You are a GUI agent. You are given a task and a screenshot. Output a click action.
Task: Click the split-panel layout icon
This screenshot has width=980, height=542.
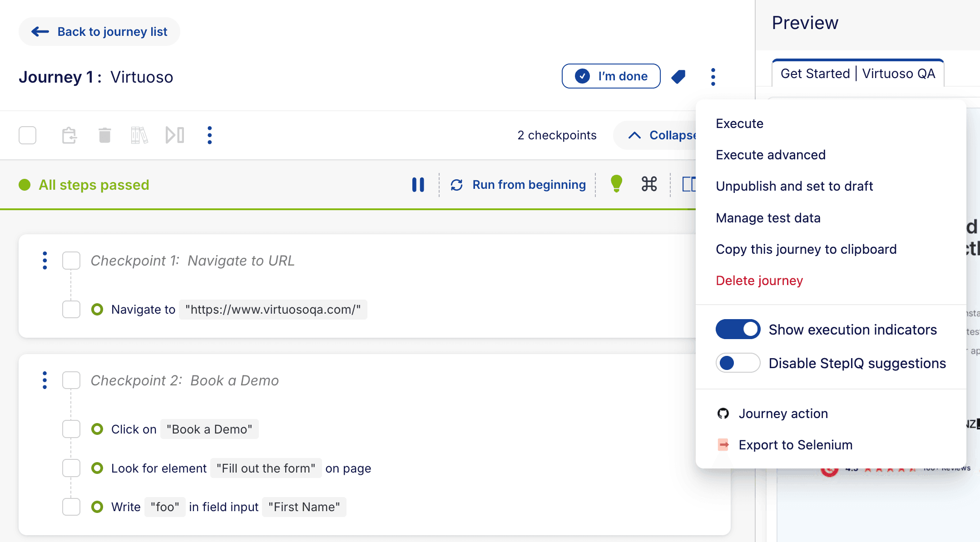(688, 184)
